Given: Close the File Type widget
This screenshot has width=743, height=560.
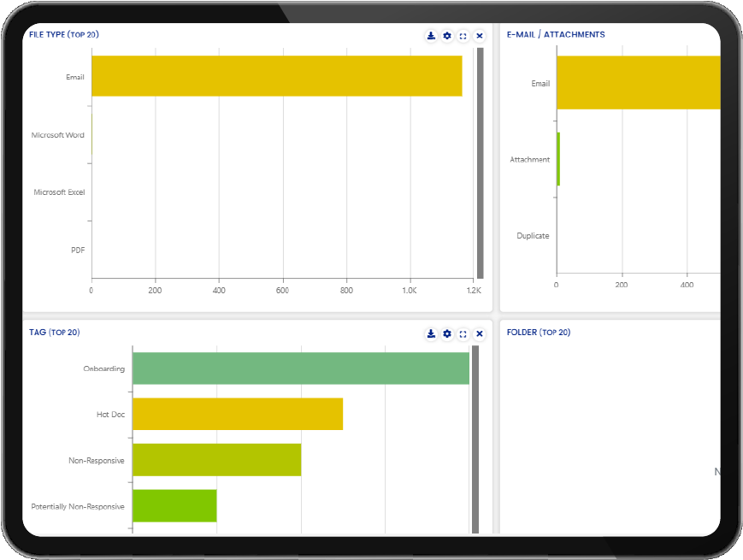Looking at the screenshot, I should tap(479, 36).
